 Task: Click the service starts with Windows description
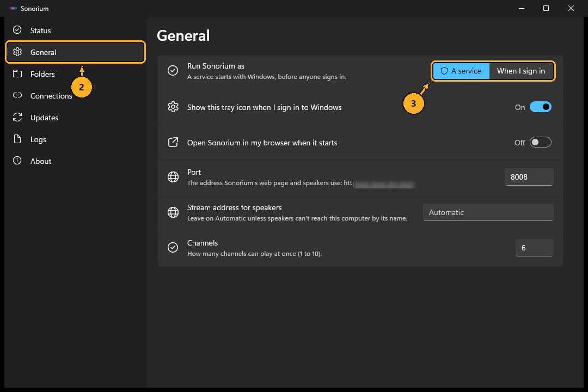click(x=267, y=77)
